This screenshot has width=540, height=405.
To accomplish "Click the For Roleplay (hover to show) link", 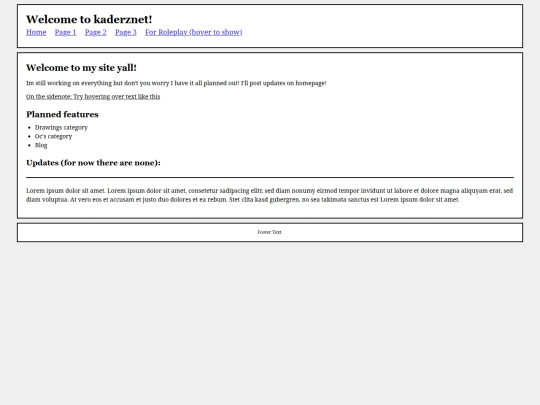I will 194,32.
